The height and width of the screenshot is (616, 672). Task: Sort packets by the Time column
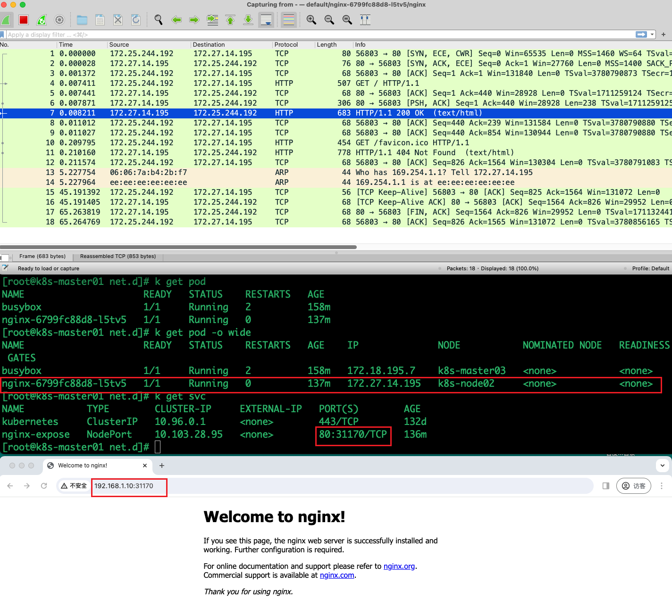point(82,45)
